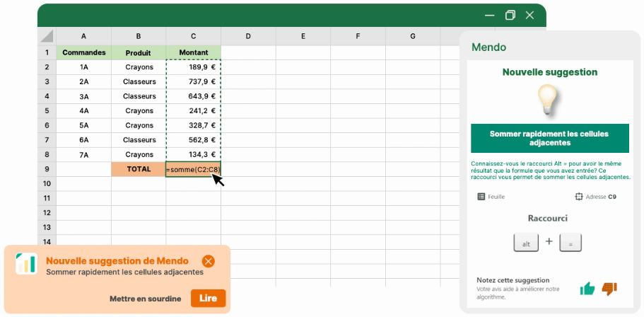Restore down the spreadsheet window
The height and width of the screenshot is (317, 644).
click(x=510, y=15)
